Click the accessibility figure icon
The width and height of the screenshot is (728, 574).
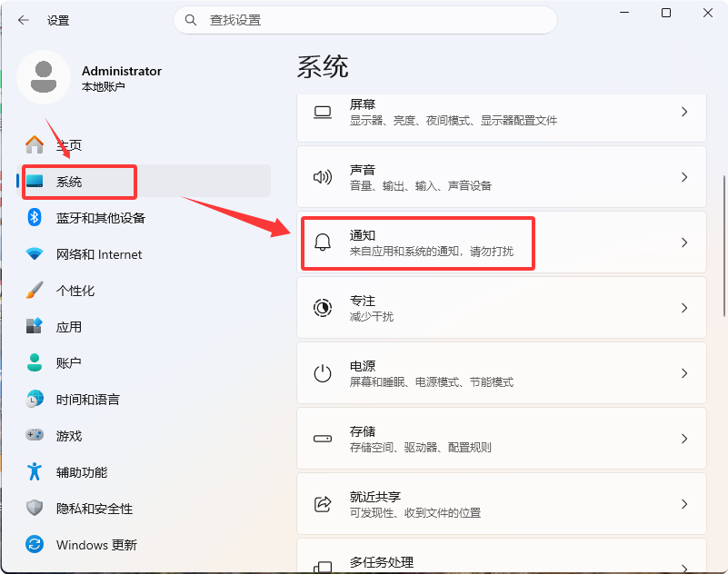(35, 471)
